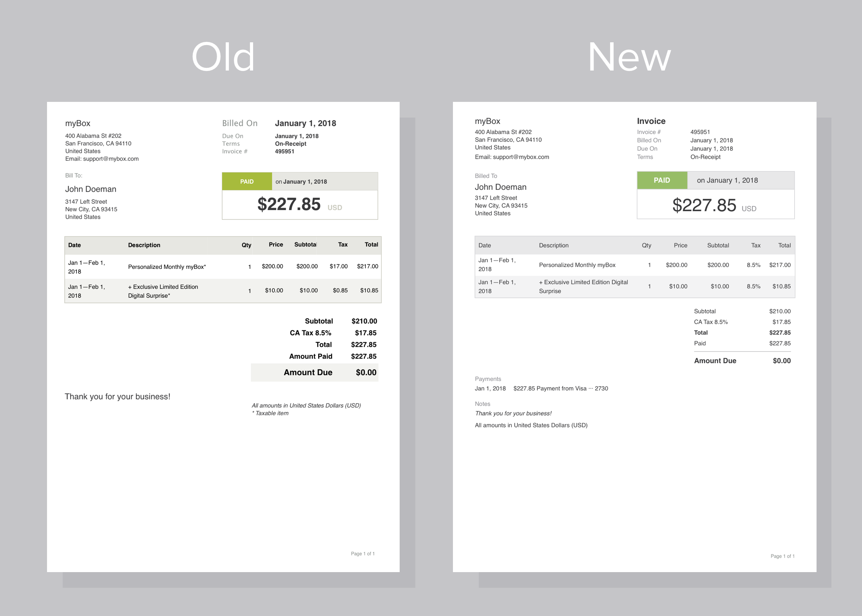Viewport: 862px width, 616px height.
Task: Click the Amount Due $0.00 on new invoice
Action: point(742,361)
